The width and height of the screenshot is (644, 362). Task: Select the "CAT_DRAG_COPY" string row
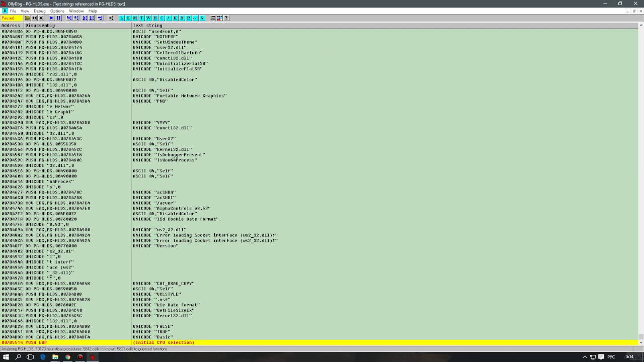pyautogui.click(x=319, y=284)
